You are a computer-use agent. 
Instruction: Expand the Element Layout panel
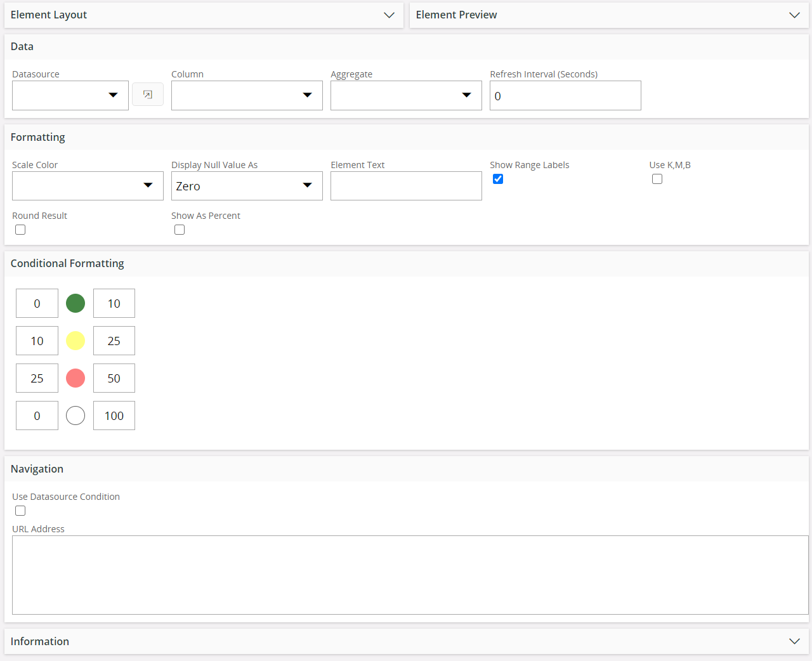204,15
